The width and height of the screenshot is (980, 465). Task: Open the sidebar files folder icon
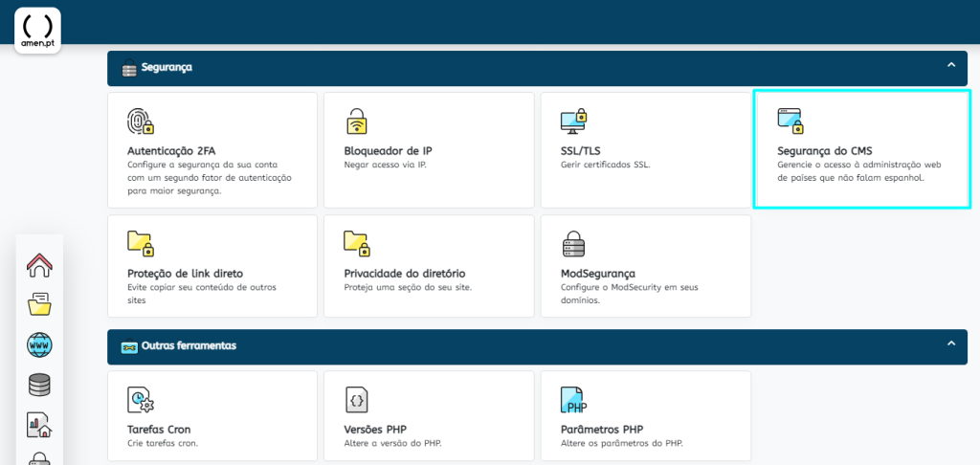pyautogui.click(x=39, y=304)
